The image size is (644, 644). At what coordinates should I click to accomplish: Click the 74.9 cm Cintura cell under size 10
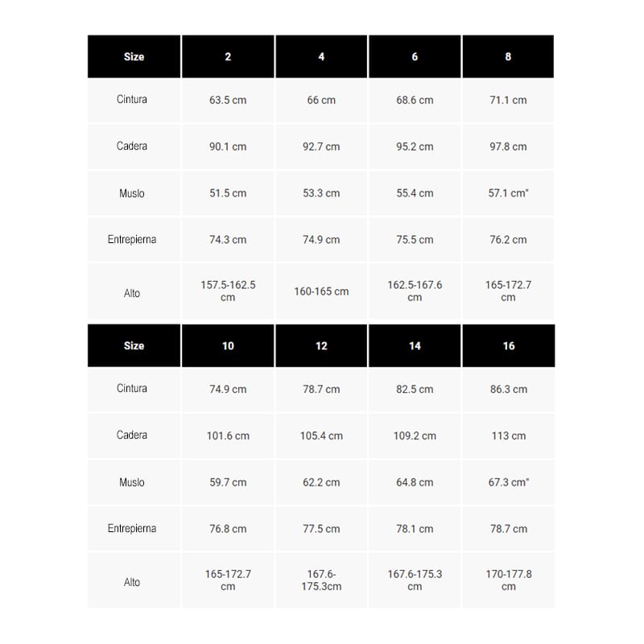pyautogui.click(x=228, y=390)
